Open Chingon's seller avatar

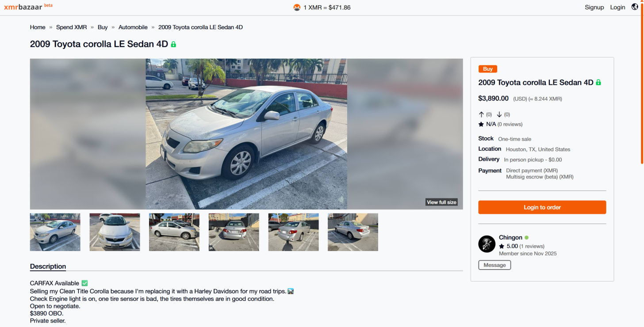point(487,244)
